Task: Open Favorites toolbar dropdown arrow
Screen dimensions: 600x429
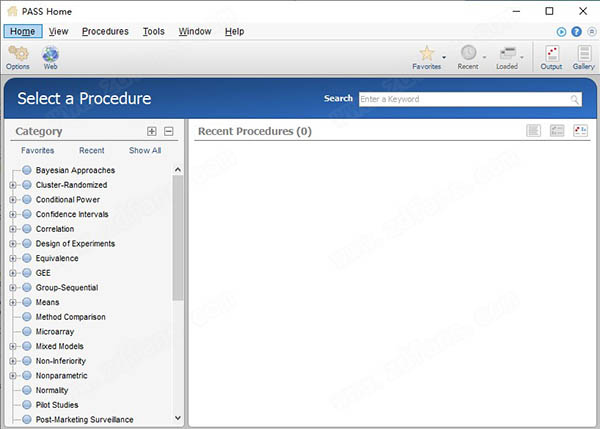Action: pyautogui.click(x=444, y=57)
